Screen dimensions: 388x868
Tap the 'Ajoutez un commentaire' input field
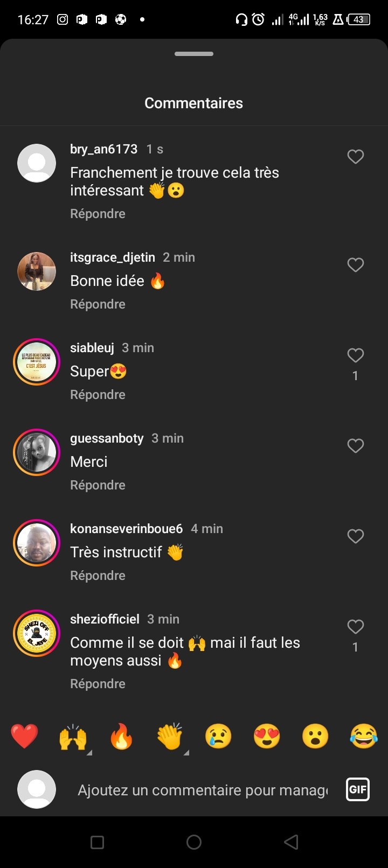tap(203, 790)
